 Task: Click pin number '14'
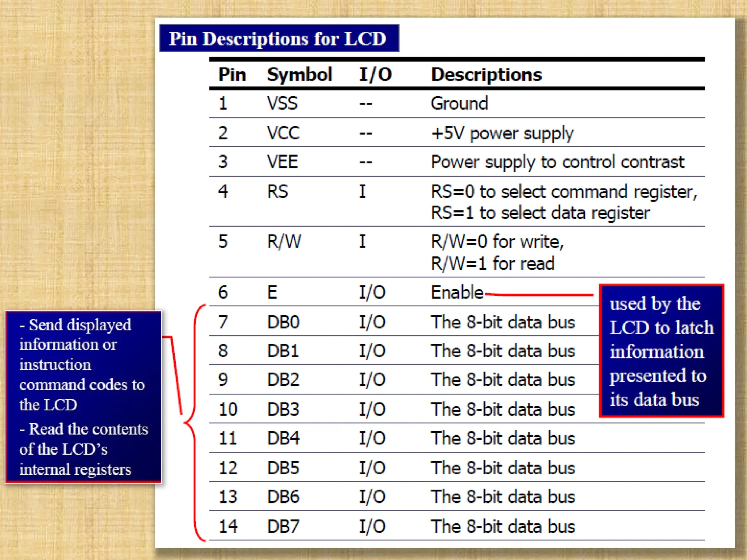(228, 526)
